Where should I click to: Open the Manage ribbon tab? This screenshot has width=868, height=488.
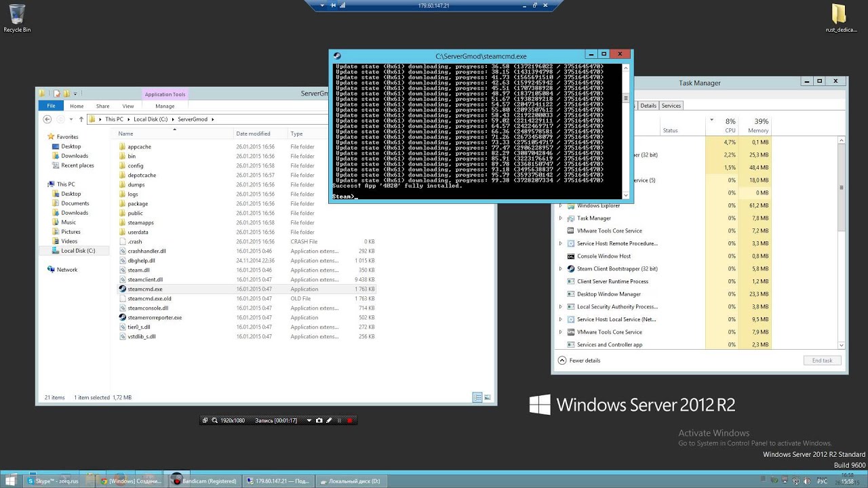[x=165, y=106]
